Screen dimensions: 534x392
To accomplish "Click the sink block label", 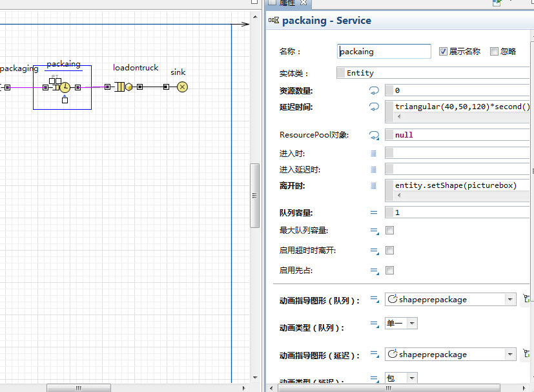I will pos(178,72).
